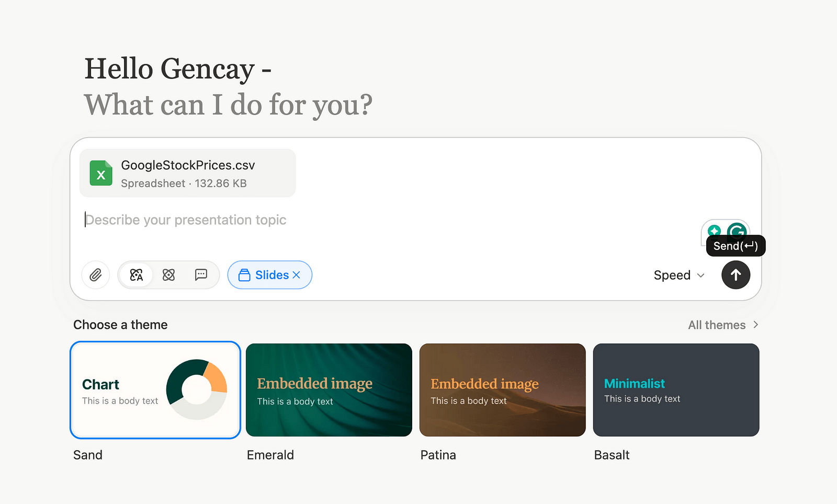Pick the Patina theme thumbnail

pos(503,390)
